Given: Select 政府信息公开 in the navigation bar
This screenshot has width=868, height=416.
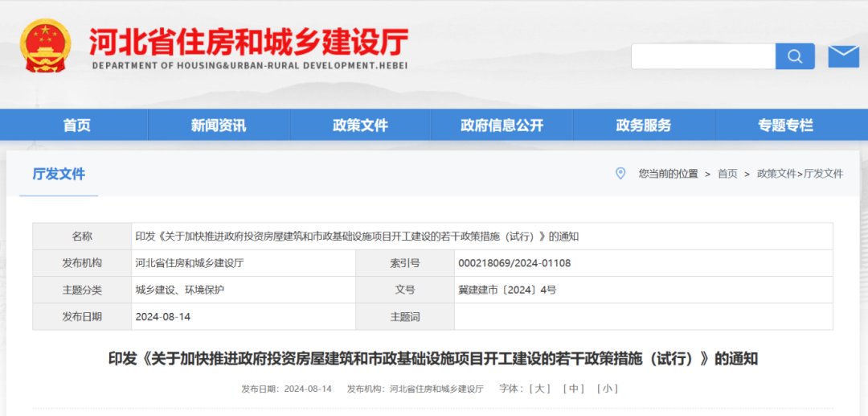Looking at the screenshot, I should [502, 126].
